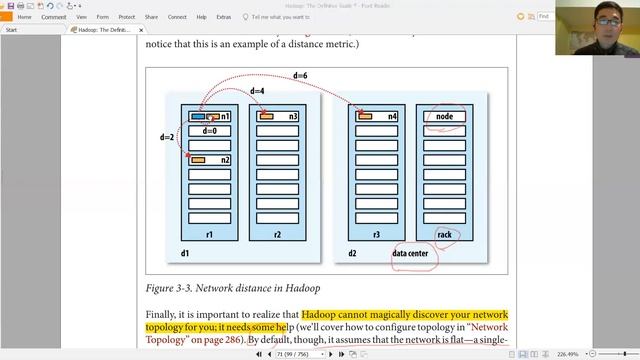Close the Hadoop document tab
Image resolution: width=640 pixels, height=360 pixels.
coord(141,30)
